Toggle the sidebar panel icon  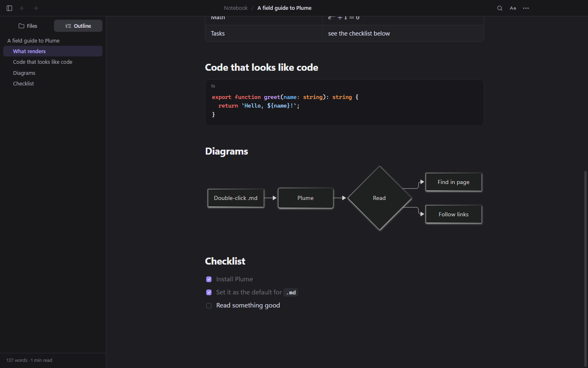[x=9, y=8]
